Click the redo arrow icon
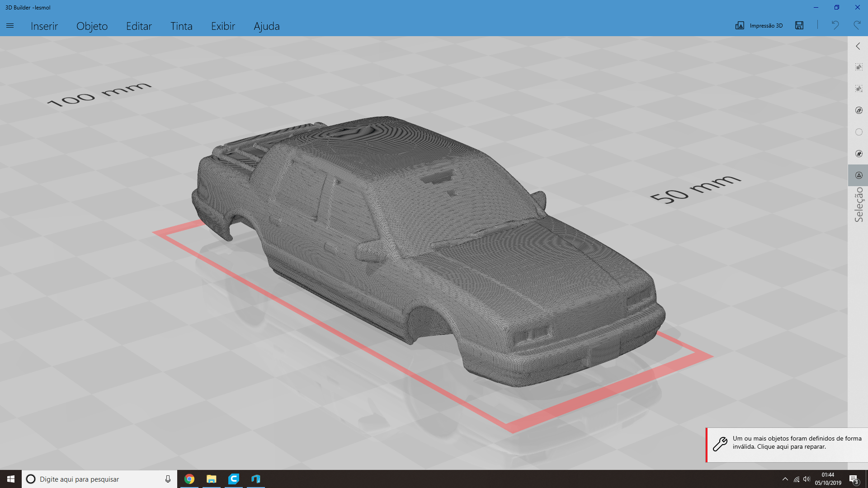Image resolution: width=868 pixels, height=488 pixels. click(857, 25)
